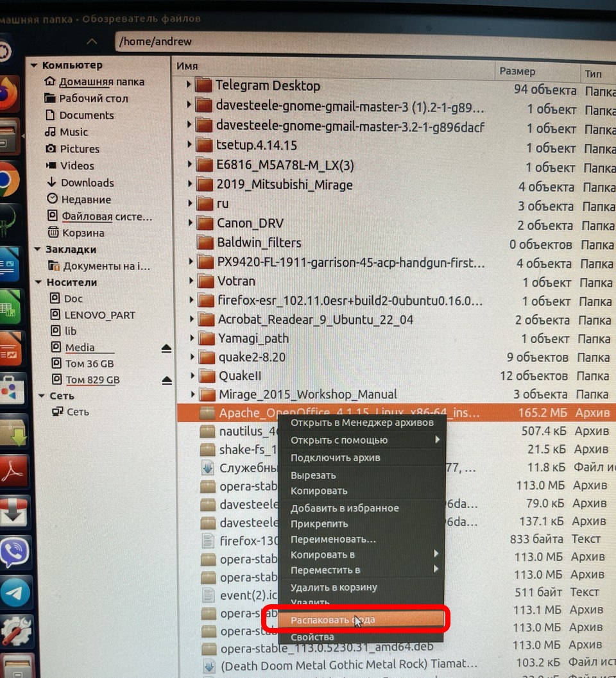Open Videos in the sidebar
The width and height of the screenshot is (616, 678).
77,165
